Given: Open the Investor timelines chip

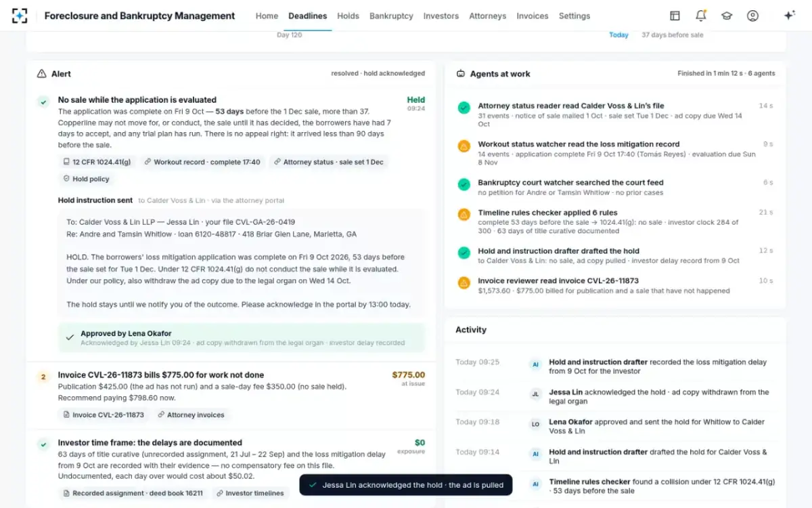Looking at the screenshot, I should click(250, 493).
